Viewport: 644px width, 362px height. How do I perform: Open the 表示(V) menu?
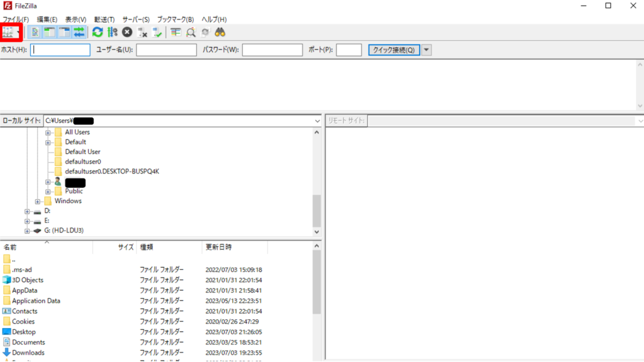tap(75, 19)
